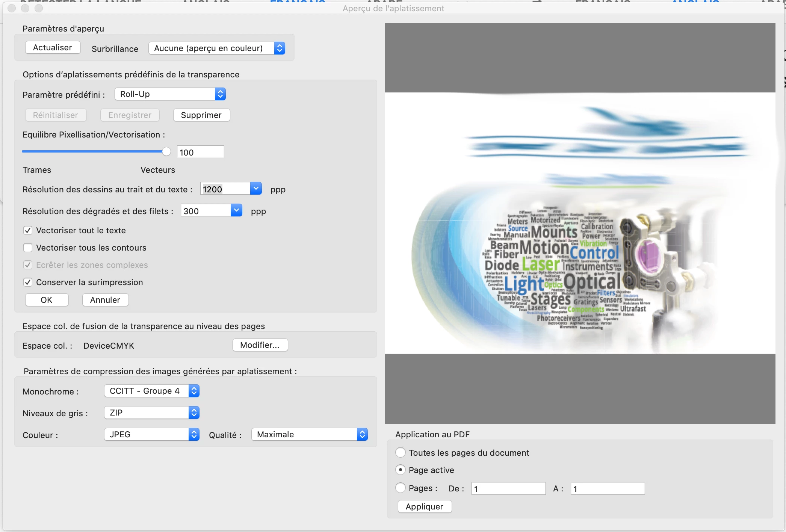Image resolution: width=786 pixels, height=532 pixels.
Task: Open the Monochrome compression dropdown
Action: (x=152, y=391)
